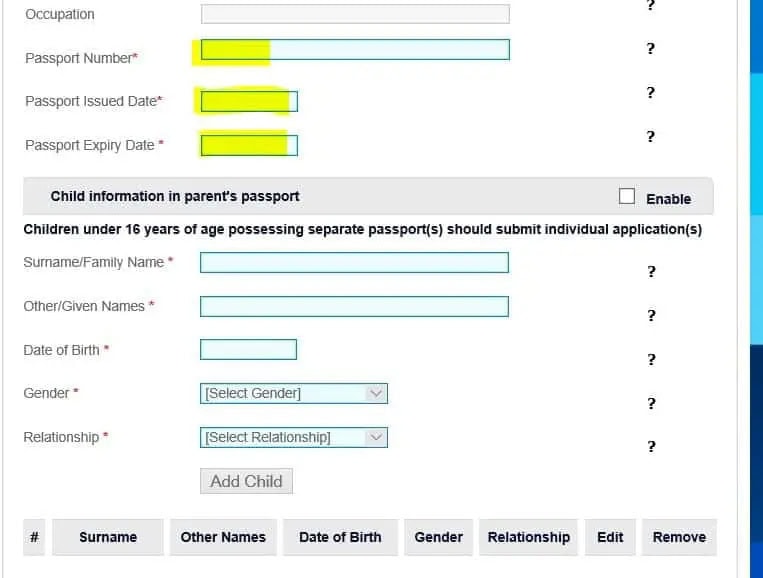Focus the Other/Given Names text box

(354, 306)
